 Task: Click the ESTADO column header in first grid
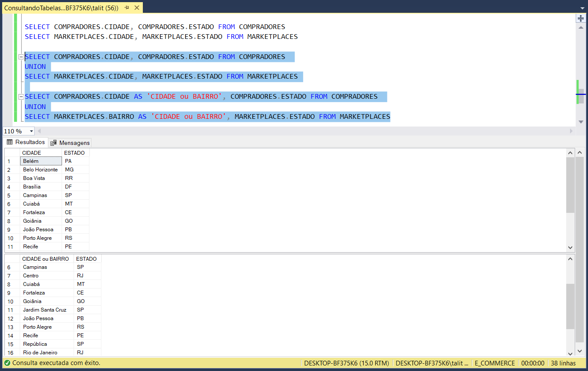coord(75,153)
